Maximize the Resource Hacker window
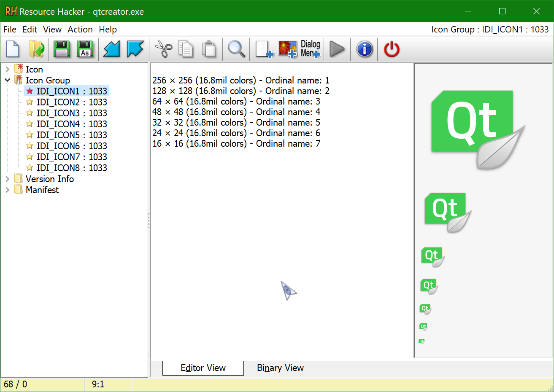 [x=502, y=11]
